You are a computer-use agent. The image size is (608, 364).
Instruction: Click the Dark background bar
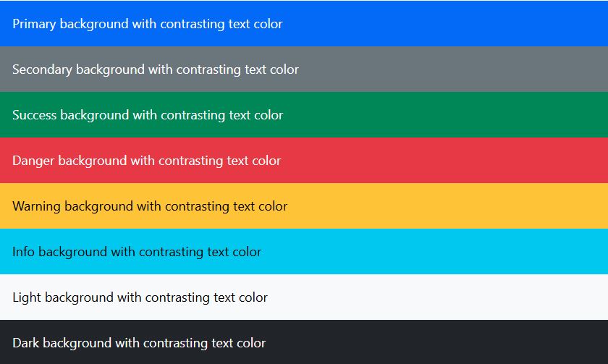(x=304, y=342)
